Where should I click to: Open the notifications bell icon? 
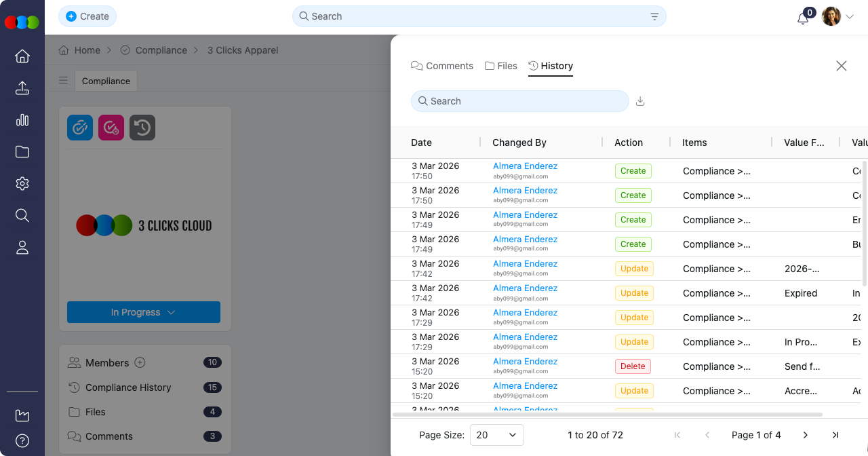pyautogui.click(x=803, y=18)
